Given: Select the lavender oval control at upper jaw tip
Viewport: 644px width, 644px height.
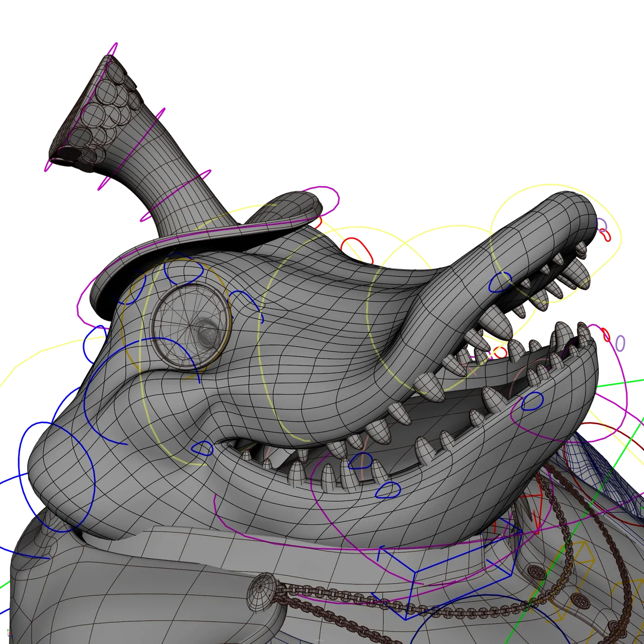Looking at the screenshot, I should 601,224.
